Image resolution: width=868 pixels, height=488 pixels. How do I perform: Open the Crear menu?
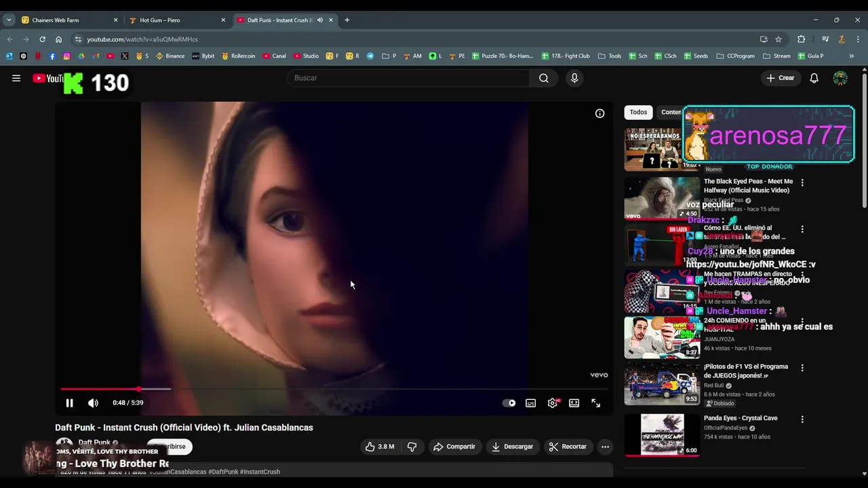[x=781, y=78]
